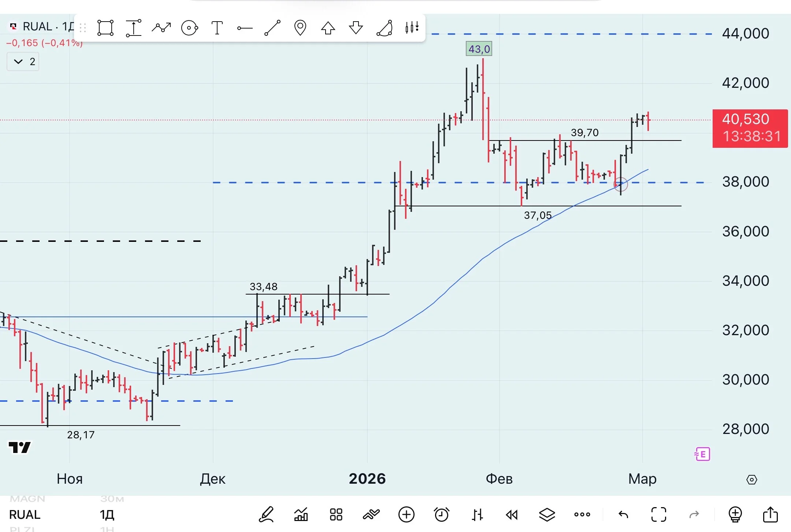Click the 28,17 low level label
The width and height of the screenshot is (791, 532).
81,435
